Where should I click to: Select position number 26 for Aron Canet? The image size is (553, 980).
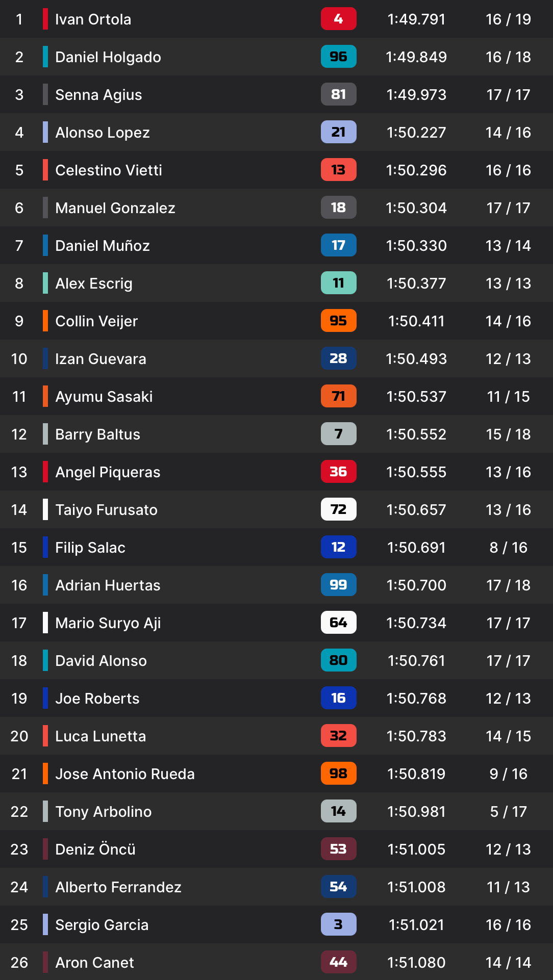[x=19, y=963]
